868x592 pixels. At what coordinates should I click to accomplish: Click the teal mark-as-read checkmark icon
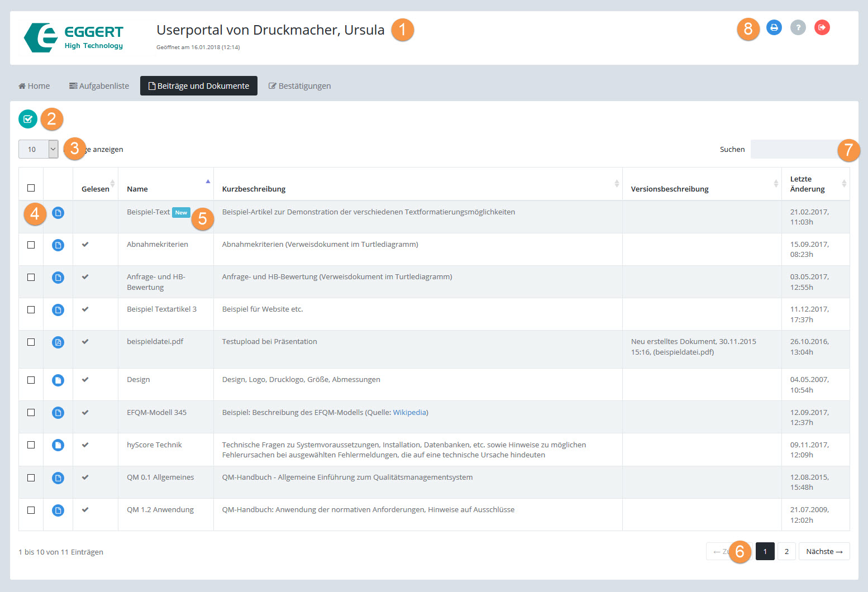[28, 119]
